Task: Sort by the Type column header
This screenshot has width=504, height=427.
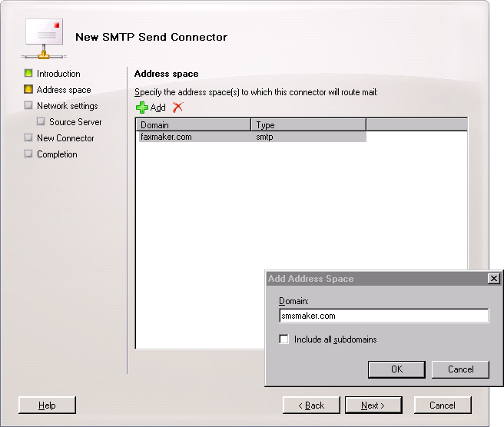Action: pos(308,124)
